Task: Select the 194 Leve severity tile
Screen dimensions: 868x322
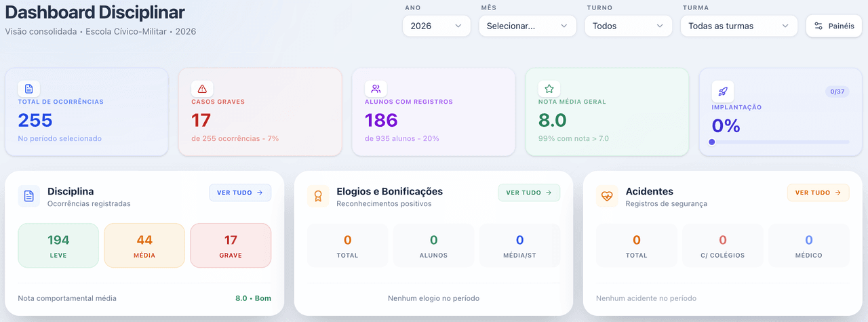Action: click(x=58, y=245)
